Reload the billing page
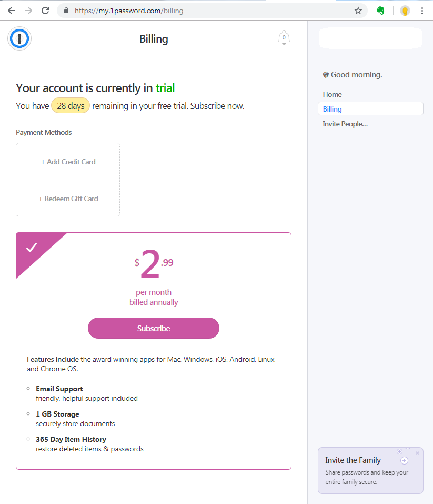Image resolution: width=433 pixels, height=504 pixels. (45, 11)
